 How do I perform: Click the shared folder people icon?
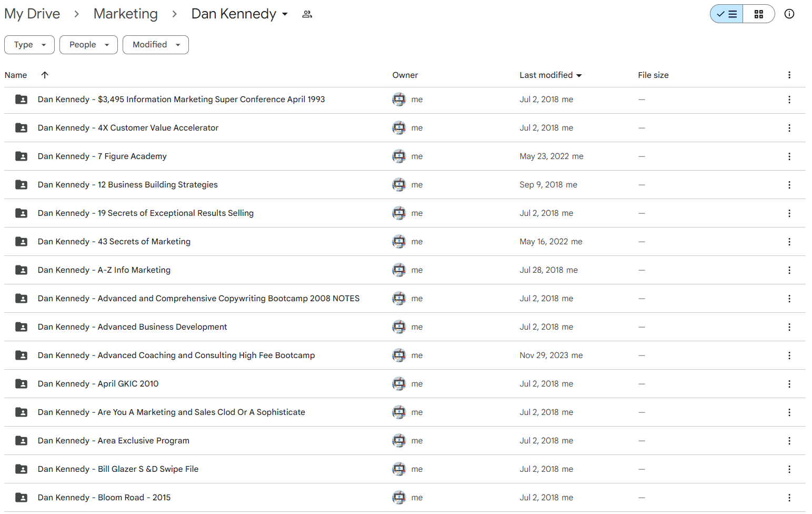tap(307, 14)
